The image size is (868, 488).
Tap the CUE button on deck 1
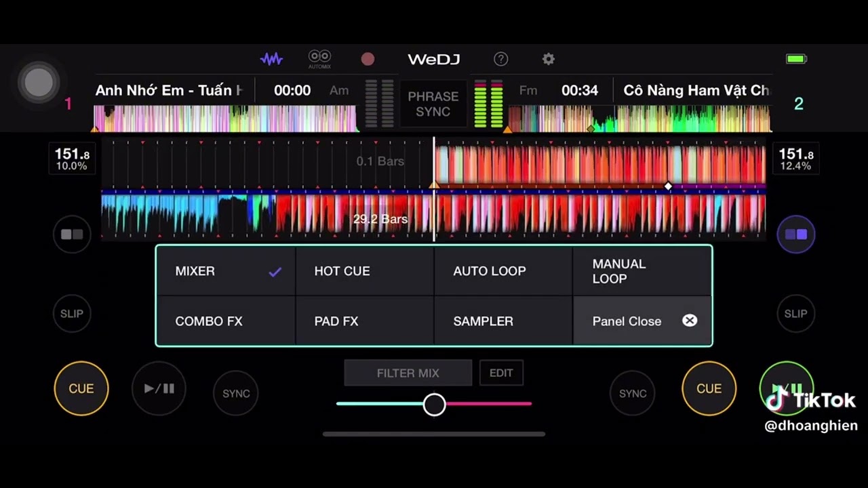coord(81,388)
